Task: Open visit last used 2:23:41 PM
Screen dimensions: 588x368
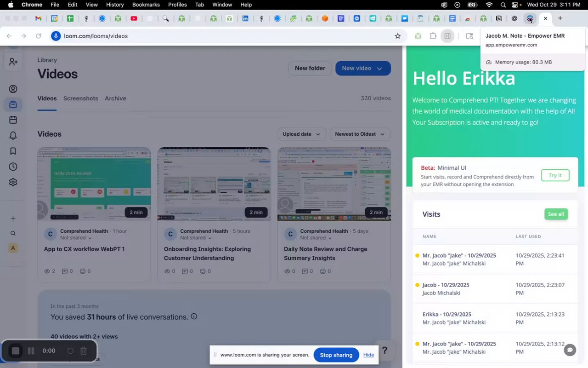Action: 495,259
